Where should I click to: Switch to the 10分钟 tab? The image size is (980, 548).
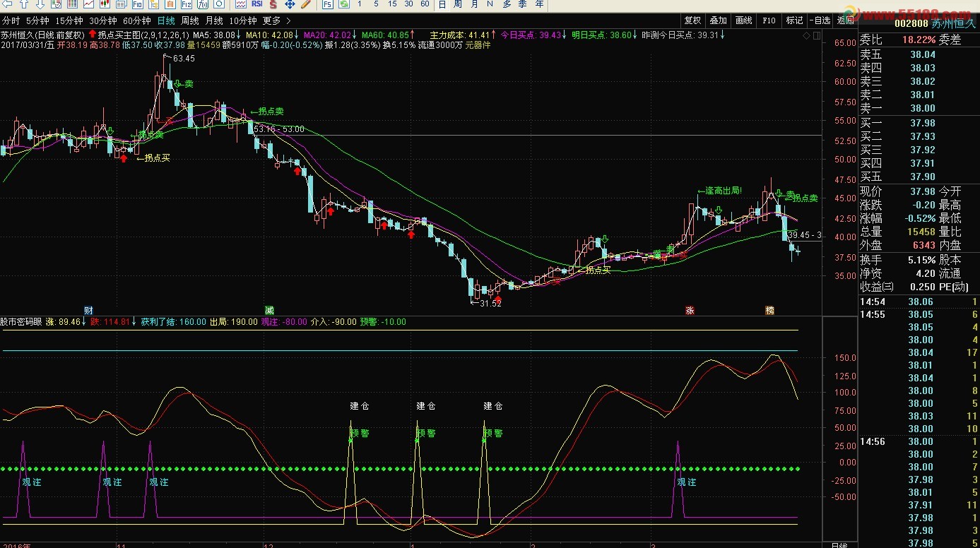pos(243,20)
